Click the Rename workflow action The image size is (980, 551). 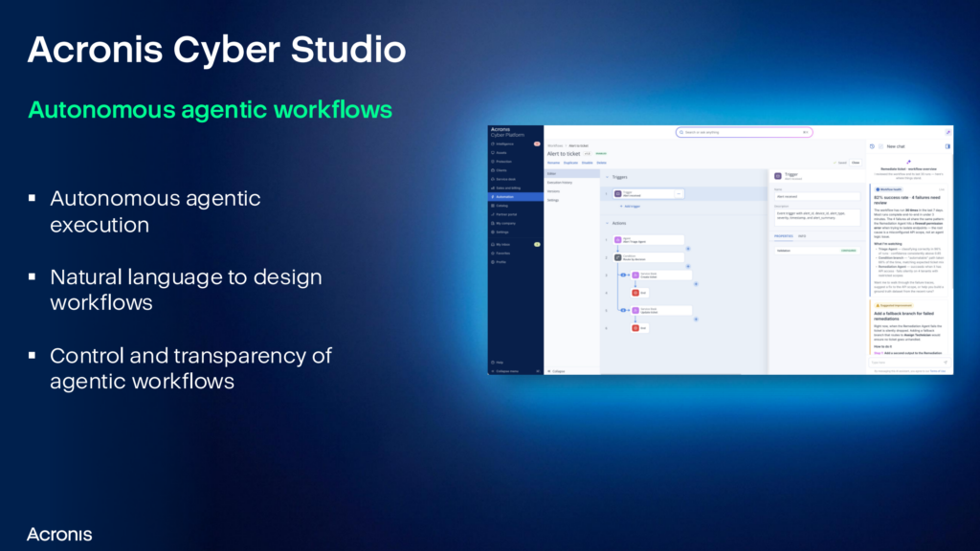[554, 163]
